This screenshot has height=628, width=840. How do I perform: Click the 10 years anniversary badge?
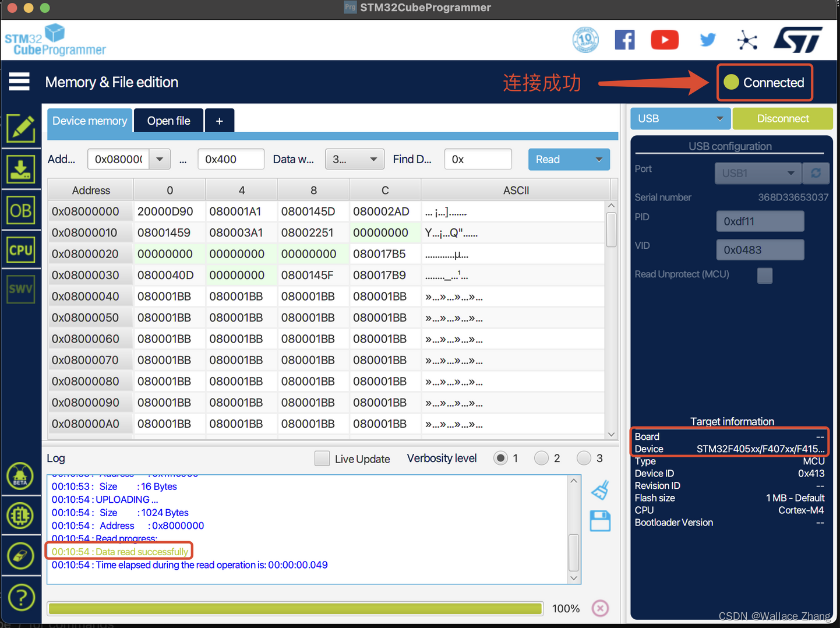point(585,40)
